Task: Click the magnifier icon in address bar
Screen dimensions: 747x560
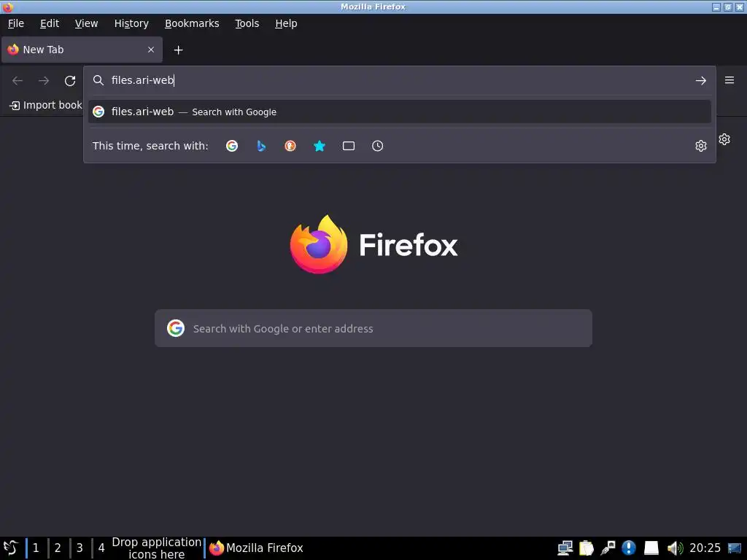Action: 98,80
